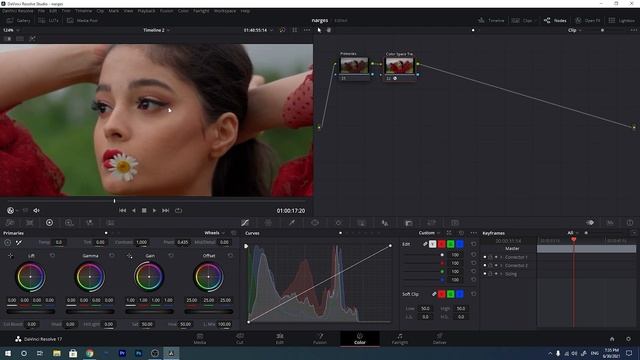The image size is (640, 360).
Task: Show the Scopes panel icon
Action: click(x=610, y=223)
